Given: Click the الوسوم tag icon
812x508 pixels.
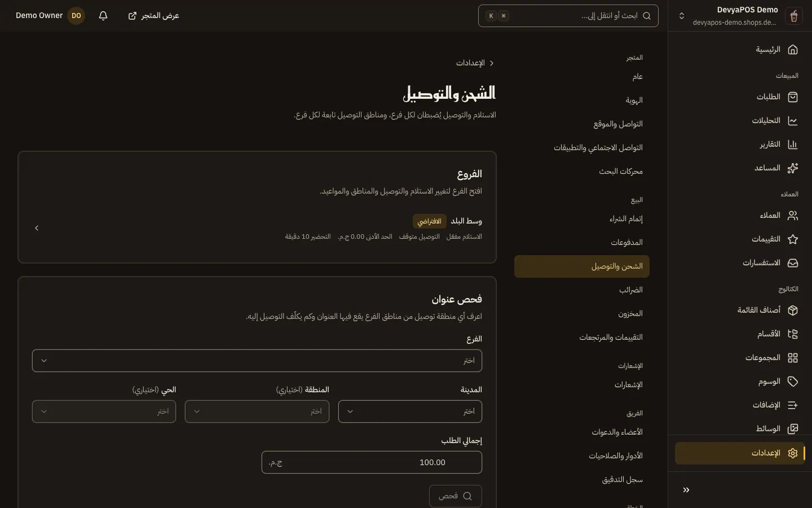Looking at the screenshot, I should 793,382.
